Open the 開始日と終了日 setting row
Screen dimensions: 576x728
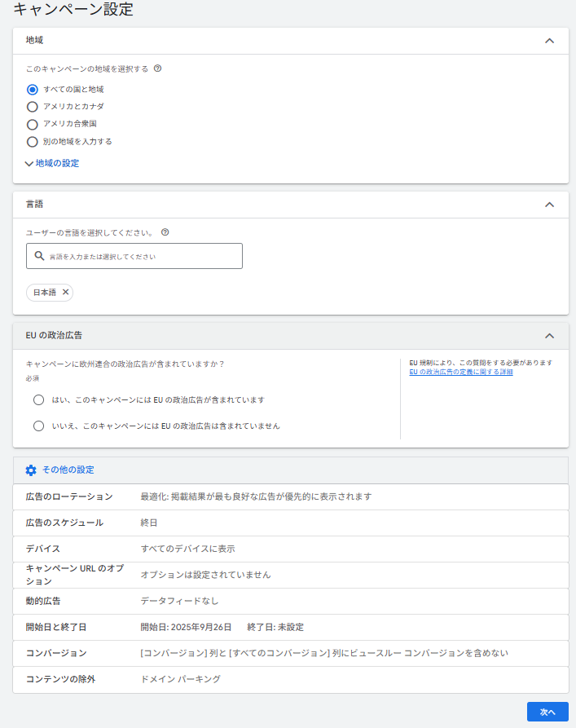coord(290,627)
